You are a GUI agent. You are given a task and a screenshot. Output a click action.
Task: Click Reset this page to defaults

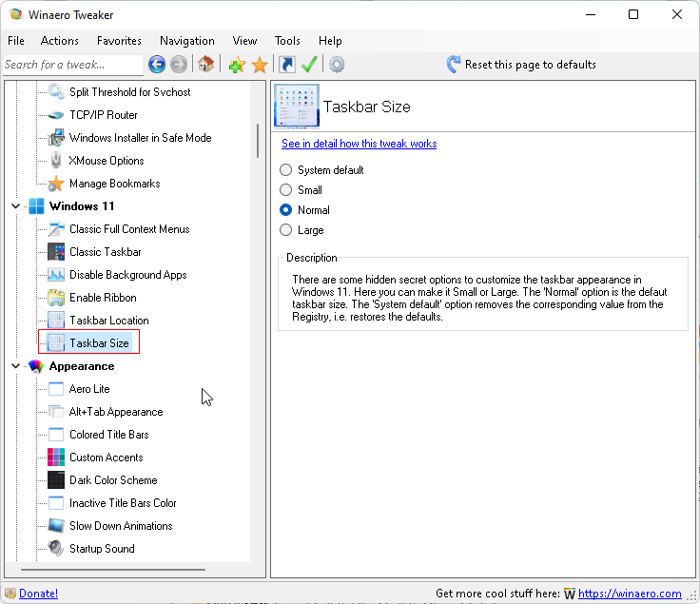521,65
